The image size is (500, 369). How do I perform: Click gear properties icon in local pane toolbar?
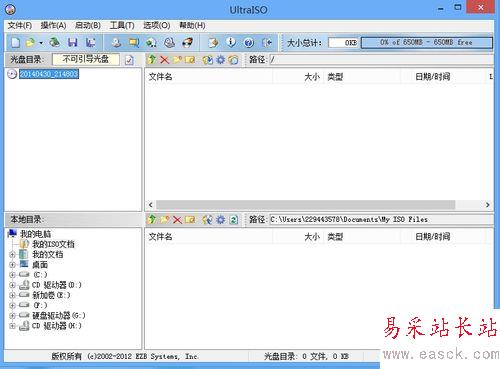pos(221,220)
